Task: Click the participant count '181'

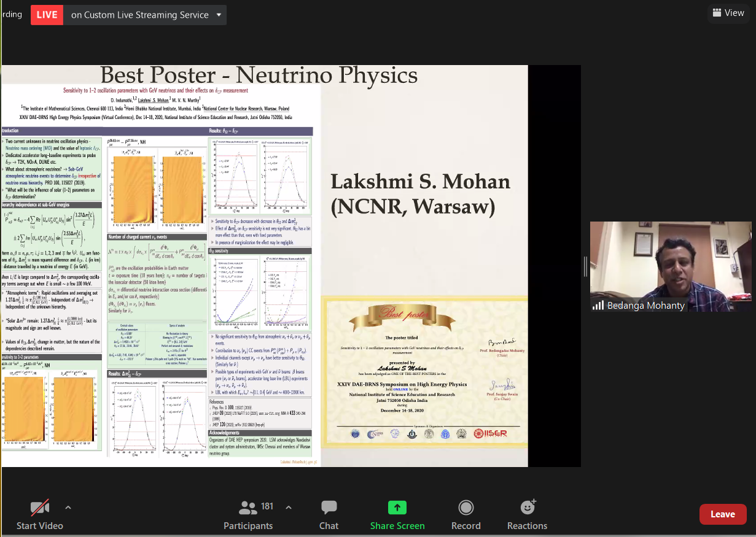Action: (267, 506)
